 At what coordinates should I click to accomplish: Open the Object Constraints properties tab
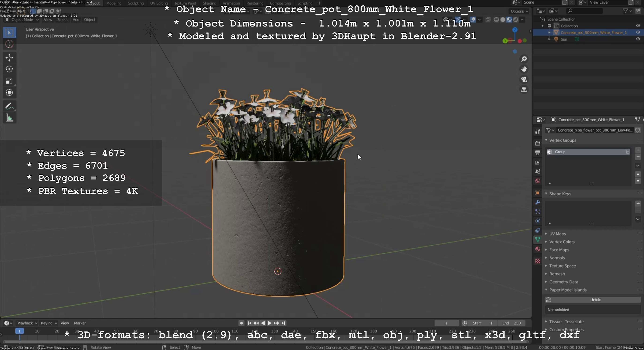click(x=538, y=230)
